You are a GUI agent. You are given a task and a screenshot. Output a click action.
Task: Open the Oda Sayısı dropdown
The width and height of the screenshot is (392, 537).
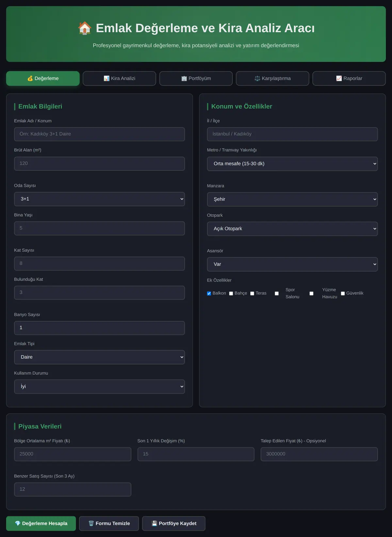(x=99, y=199)
